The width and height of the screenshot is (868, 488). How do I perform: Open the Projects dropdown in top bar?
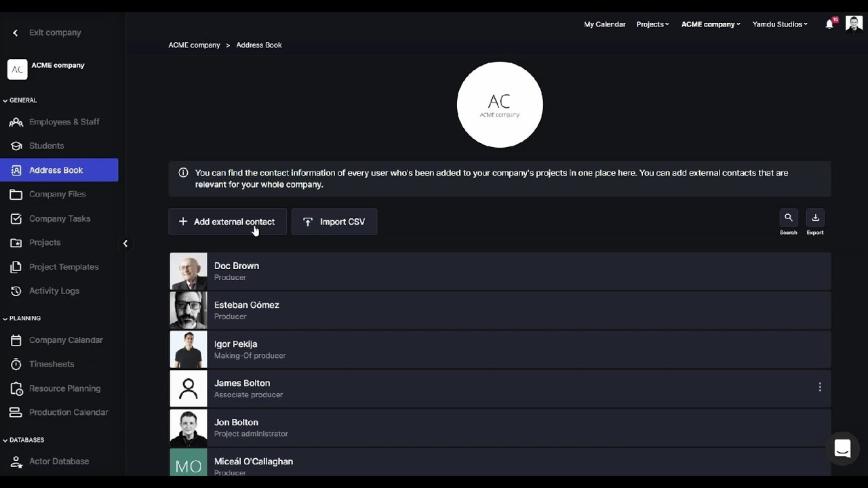pos(652,24)
